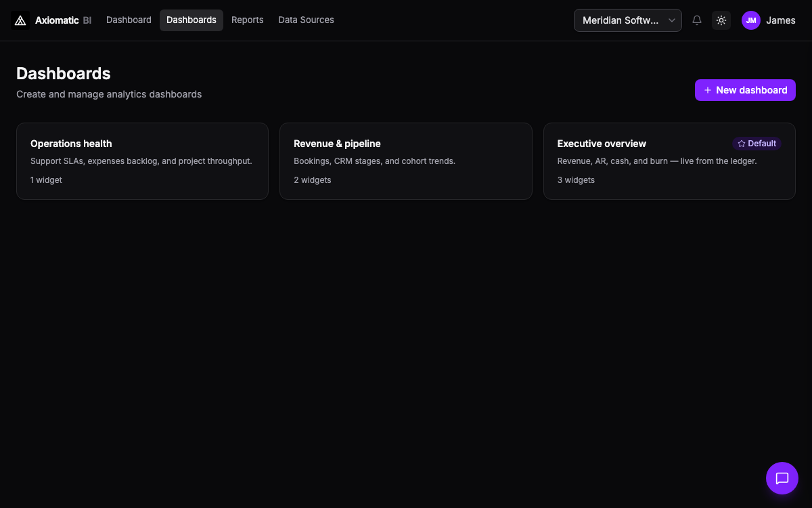This screenshot has width=812, height=508.
Task: Switch to the Reports tab
Action: coord(247,20)
